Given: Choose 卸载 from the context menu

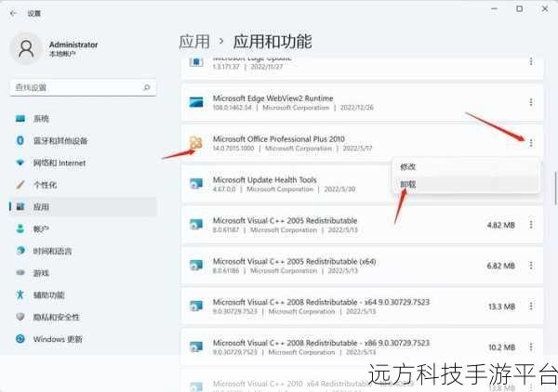Looking at the screenshot, I should 466,185.
